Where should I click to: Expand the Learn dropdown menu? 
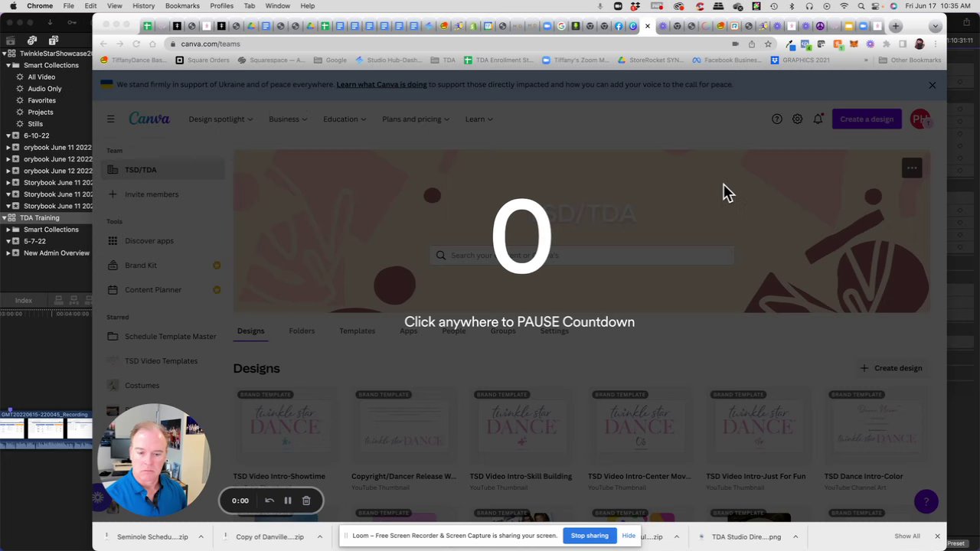tap(479, 119)
